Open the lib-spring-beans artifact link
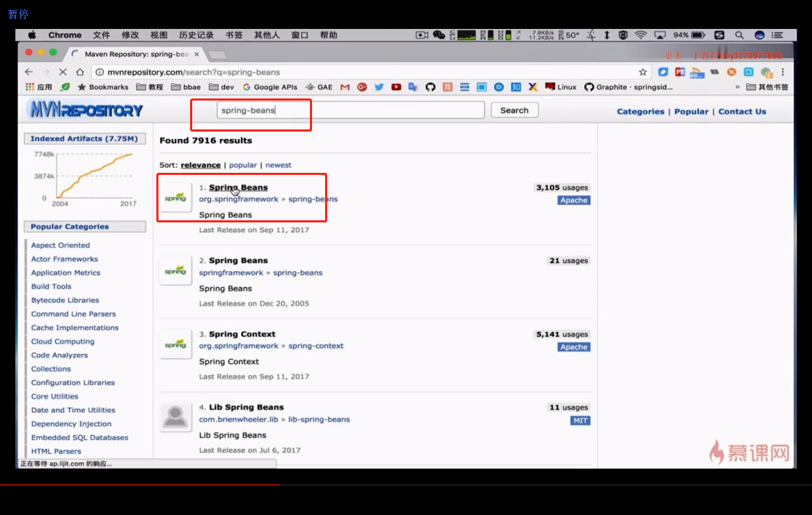 coord(319,419)
